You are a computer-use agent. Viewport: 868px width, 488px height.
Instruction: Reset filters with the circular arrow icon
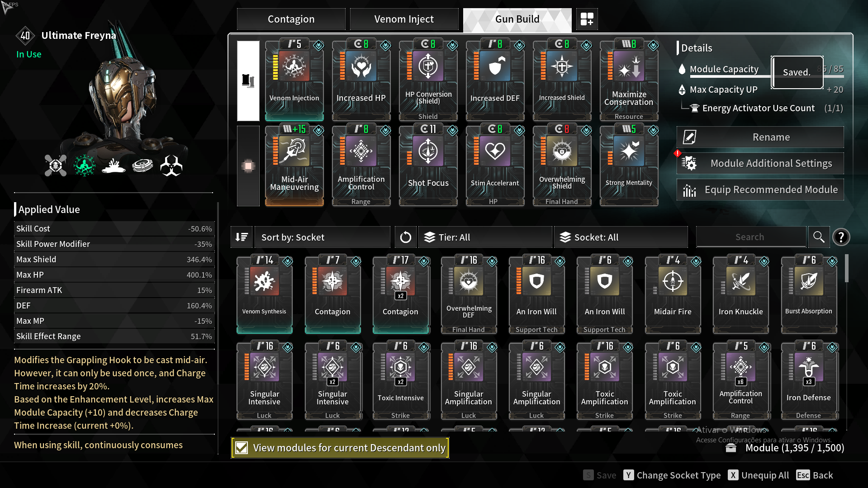405,237
